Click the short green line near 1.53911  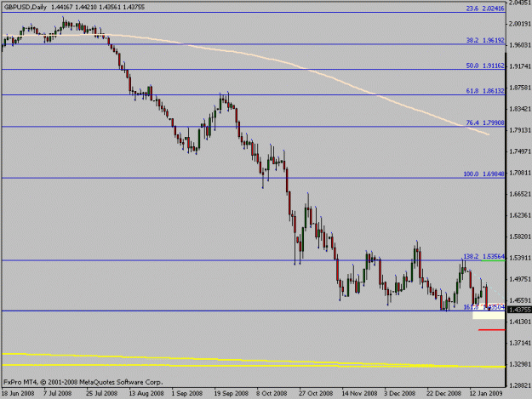pos(494,260)
